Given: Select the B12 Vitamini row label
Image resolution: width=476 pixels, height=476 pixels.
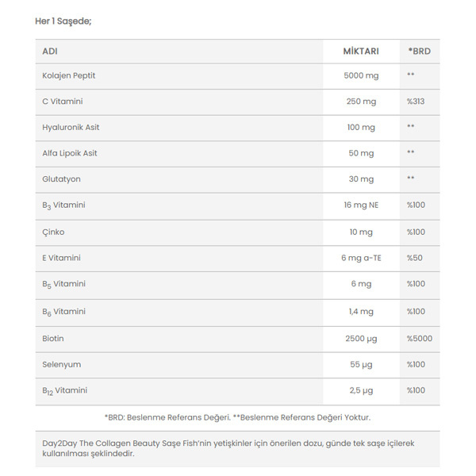Looking at the screenshot, I should point(65,391).
